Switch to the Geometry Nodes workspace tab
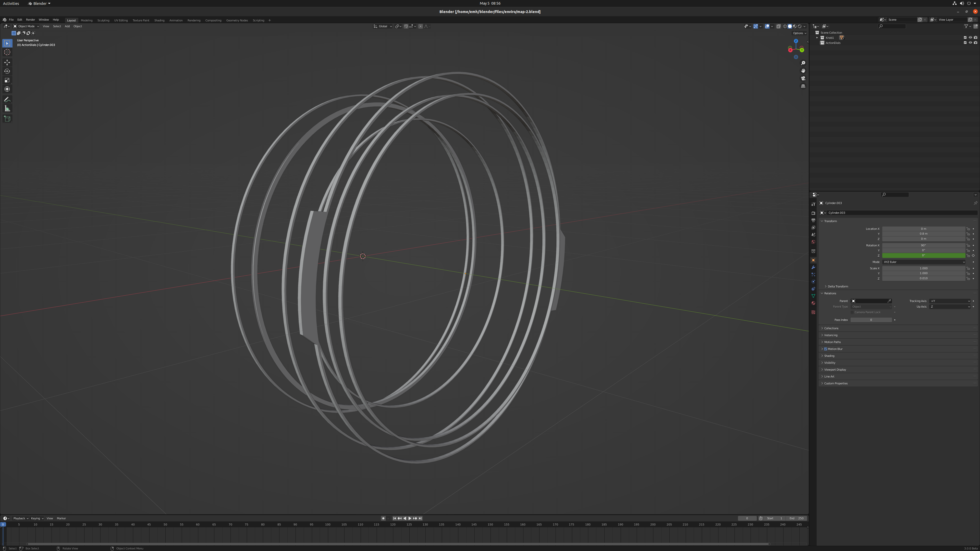The image size is (980, 551). click(237, 20)
